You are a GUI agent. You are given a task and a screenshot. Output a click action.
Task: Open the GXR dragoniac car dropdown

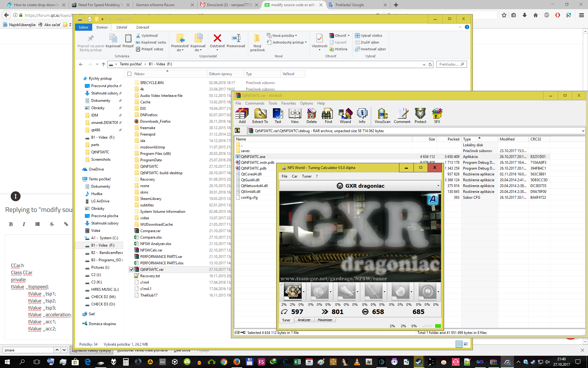[x=438, y=186]
